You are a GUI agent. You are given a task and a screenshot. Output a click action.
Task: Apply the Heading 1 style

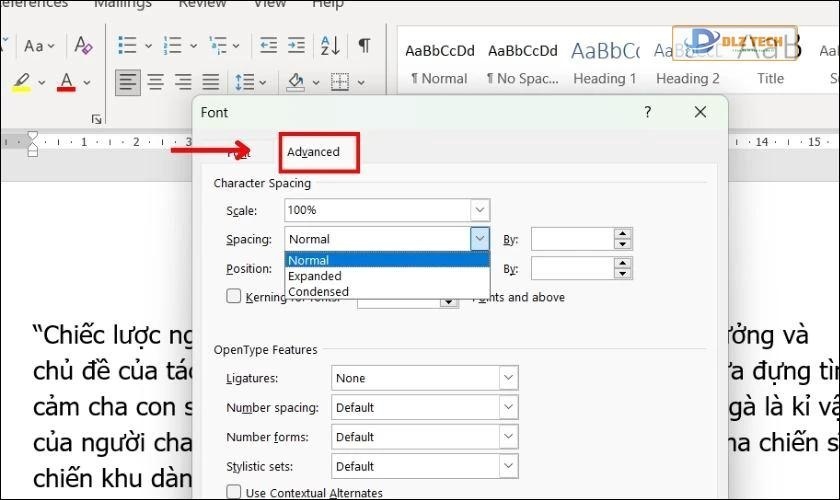tap(604, 62)
